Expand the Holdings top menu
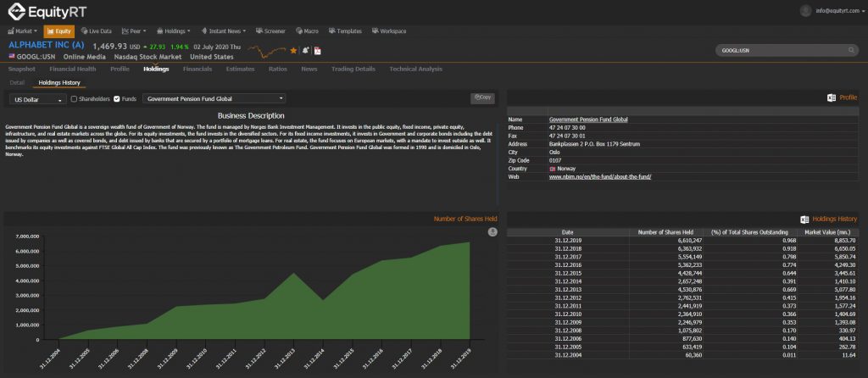868x378 pixels. pos(173,31)
